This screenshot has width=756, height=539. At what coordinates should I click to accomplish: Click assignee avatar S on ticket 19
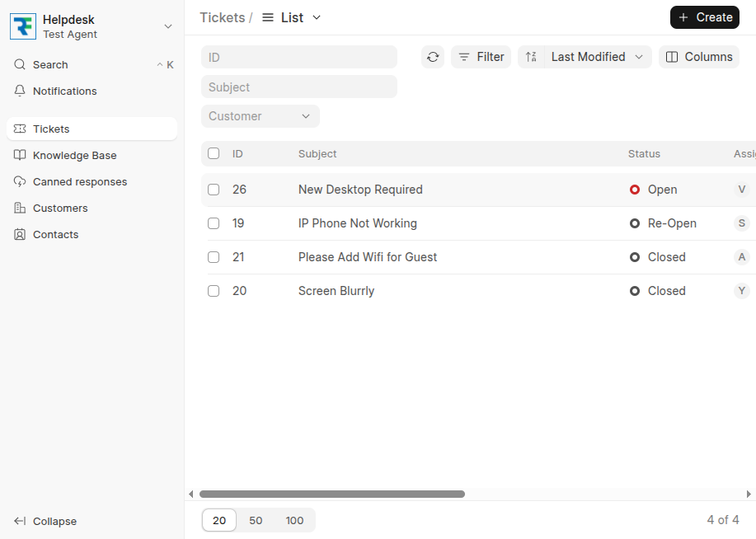741,223
